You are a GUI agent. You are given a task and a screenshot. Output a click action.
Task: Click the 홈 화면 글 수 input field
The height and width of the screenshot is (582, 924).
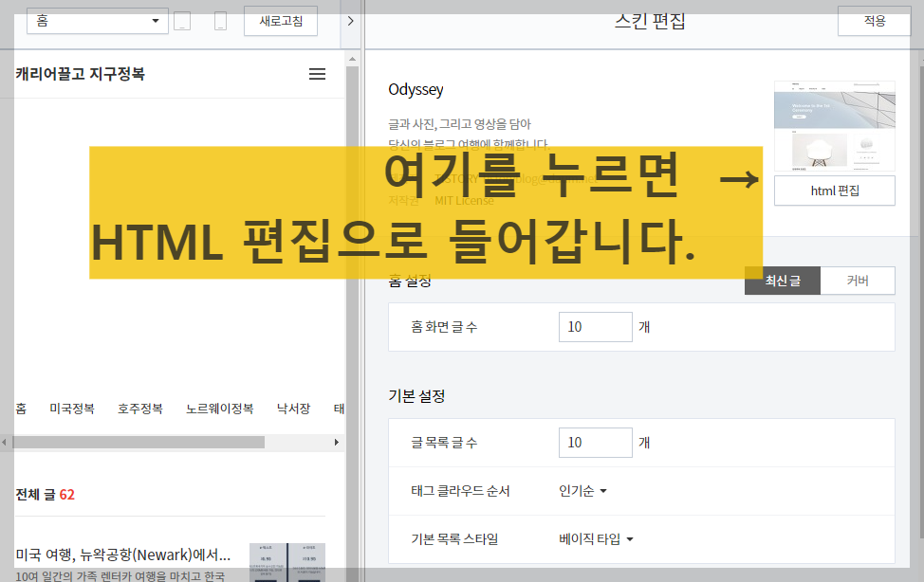tap(595, 327)
